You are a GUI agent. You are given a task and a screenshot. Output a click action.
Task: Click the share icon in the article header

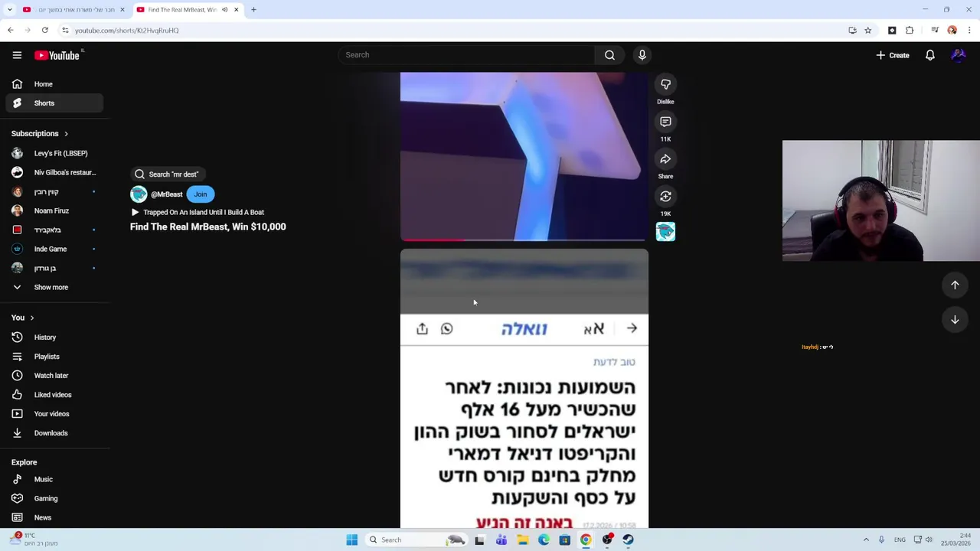pos(422,328)
